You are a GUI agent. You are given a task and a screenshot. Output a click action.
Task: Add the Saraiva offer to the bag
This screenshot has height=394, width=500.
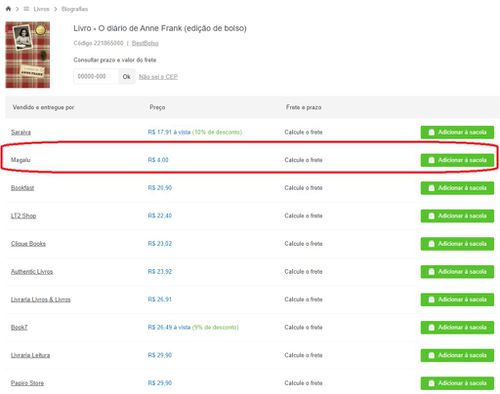pos(457,132)
